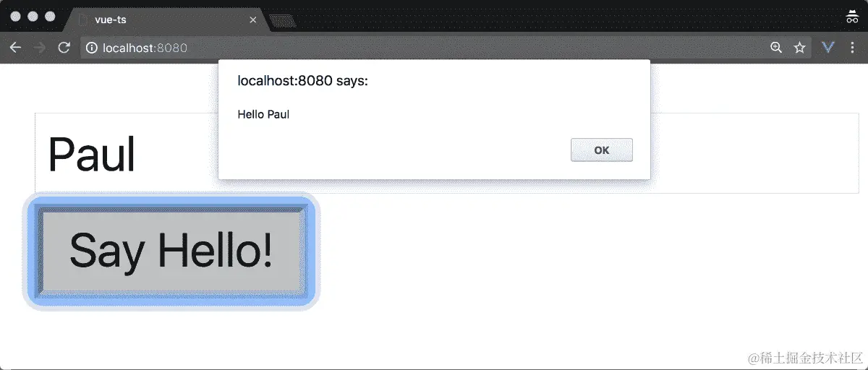Open the zoom magnifier icon in address bar
This screenshot has width=868, height=370.
click(x=776, y=48)
